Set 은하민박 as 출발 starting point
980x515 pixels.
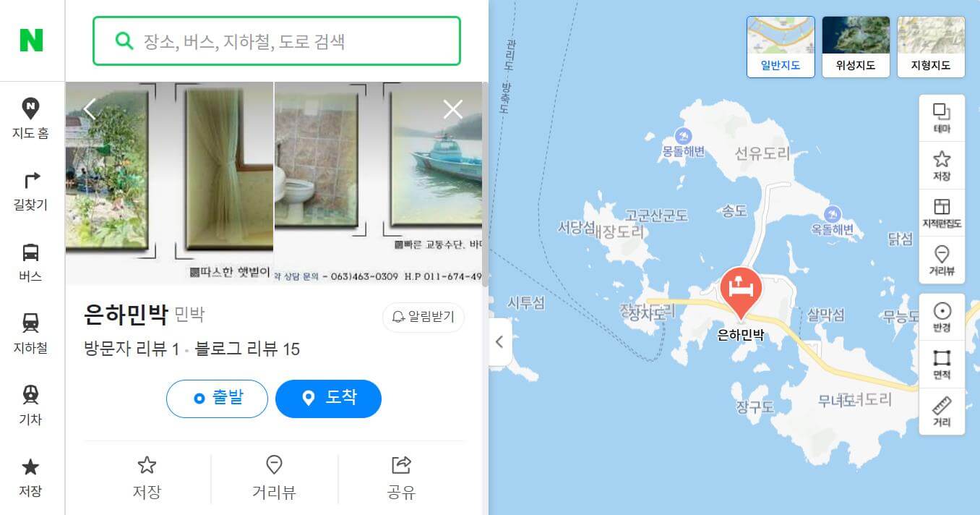tap(217, 399)
